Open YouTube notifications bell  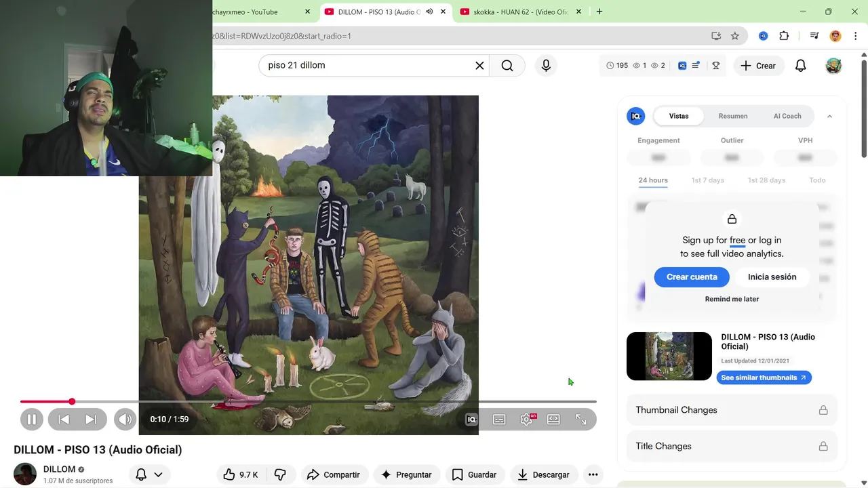(801, 66)
